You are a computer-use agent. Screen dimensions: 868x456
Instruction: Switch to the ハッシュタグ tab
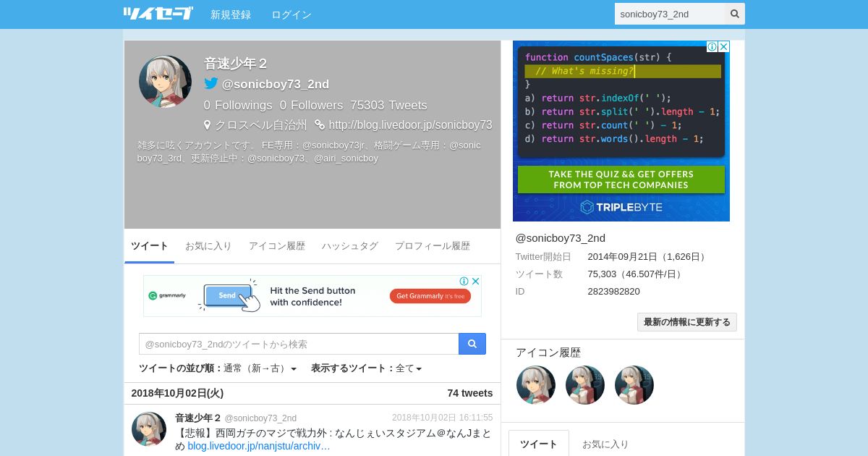click(350, 246)
